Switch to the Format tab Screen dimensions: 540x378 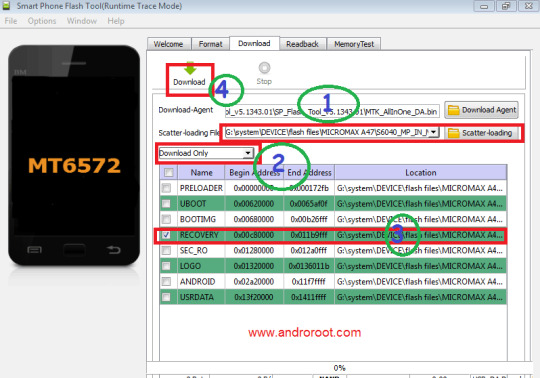(x=210, y=44)
